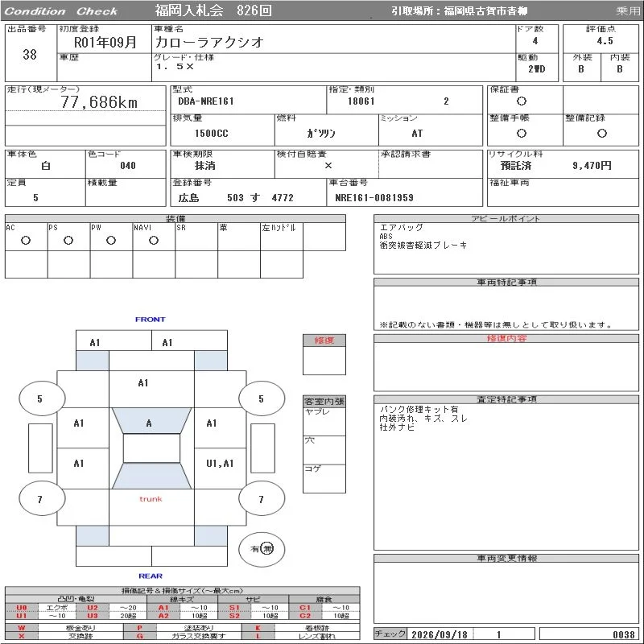Screen dimensions: 644x644
Task: Click the hood panel marked A1
Action: (151, 389)
